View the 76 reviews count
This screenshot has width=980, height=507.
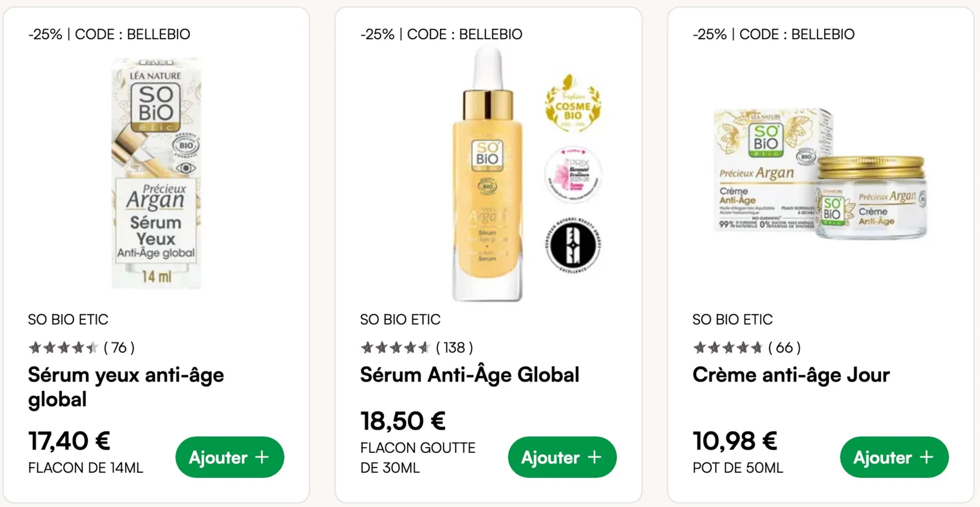pos(119,348)
